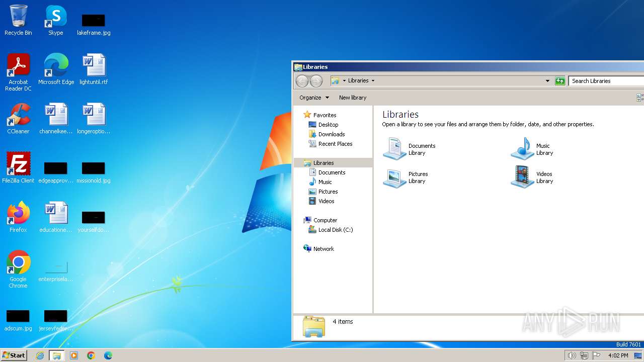Select the edgeapprov... desktop file
This screenshot has width=644, height=362.
(56, 171)
